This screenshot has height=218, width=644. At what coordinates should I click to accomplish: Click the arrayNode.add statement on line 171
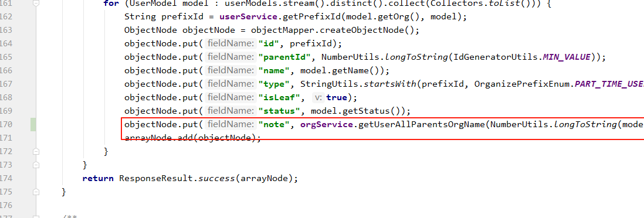[x=192, y=138]
